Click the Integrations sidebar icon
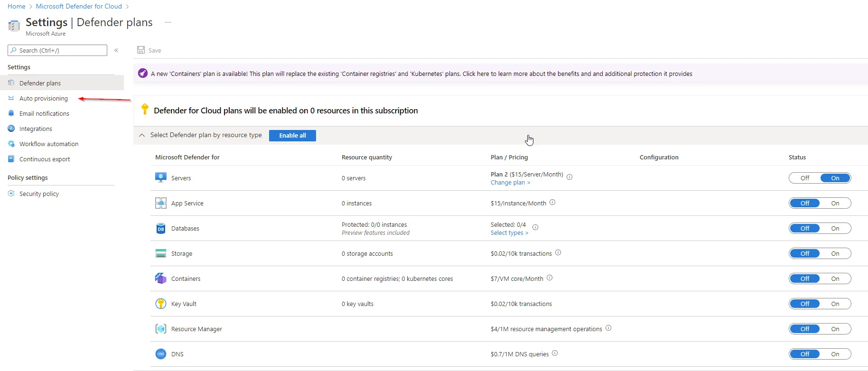This screenshot has height=371, width=868. click(11, 129)
